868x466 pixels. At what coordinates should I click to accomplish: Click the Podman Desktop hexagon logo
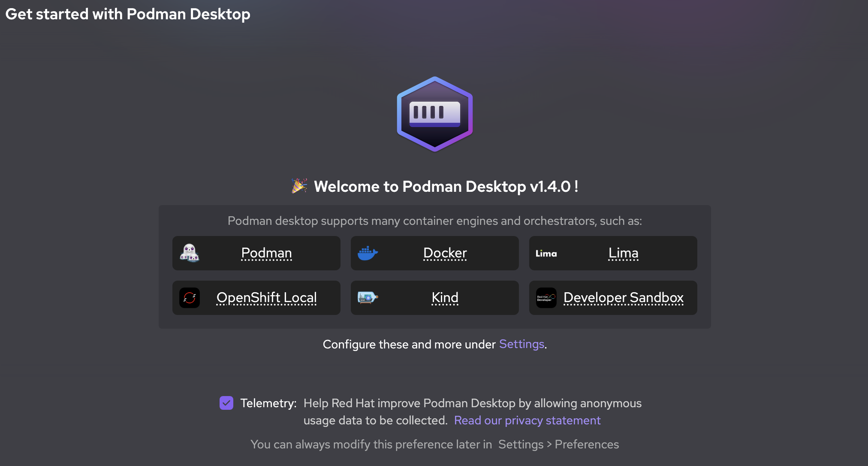(434, 114)
